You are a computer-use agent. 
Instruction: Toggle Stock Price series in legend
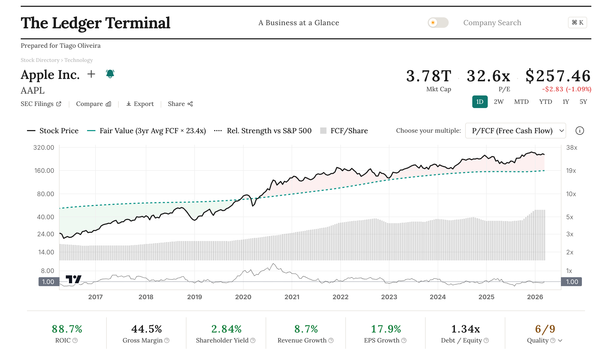53,131
